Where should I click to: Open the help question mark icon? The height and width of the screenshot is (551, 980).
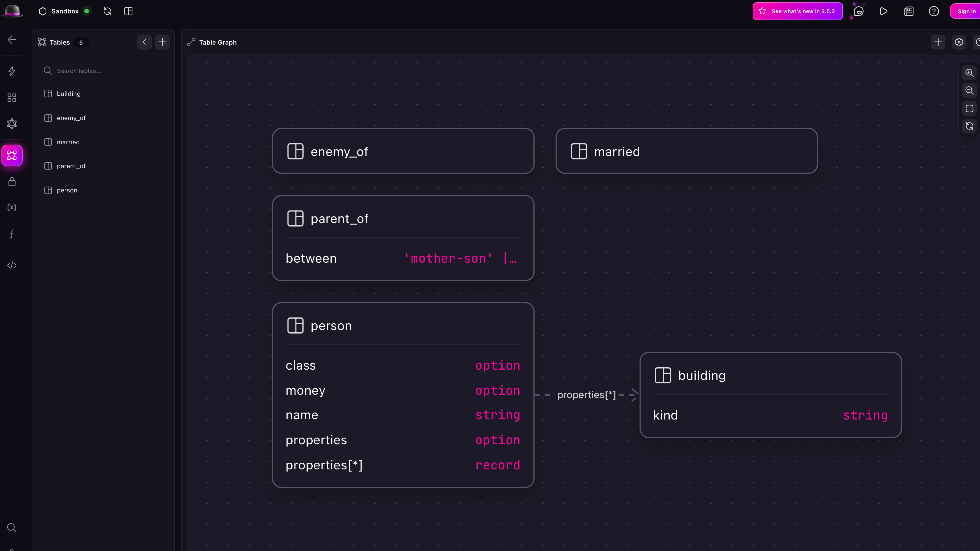tap(934, 11)
